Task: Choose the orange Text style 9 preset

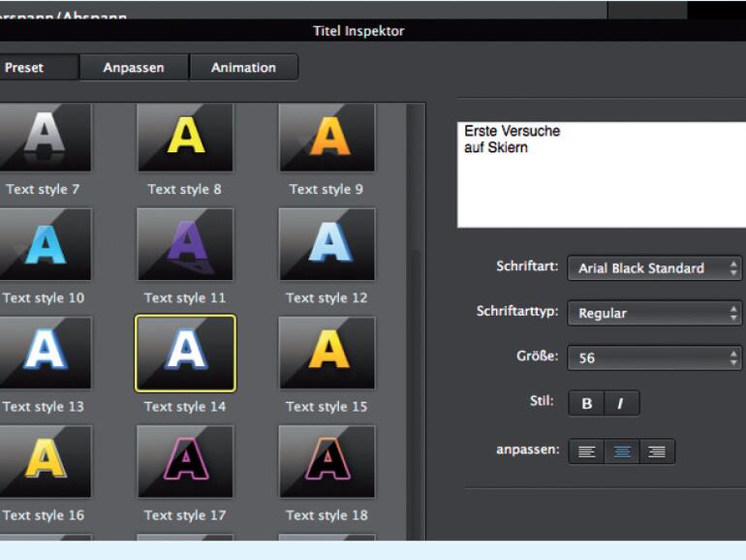Action: point(326,138)
